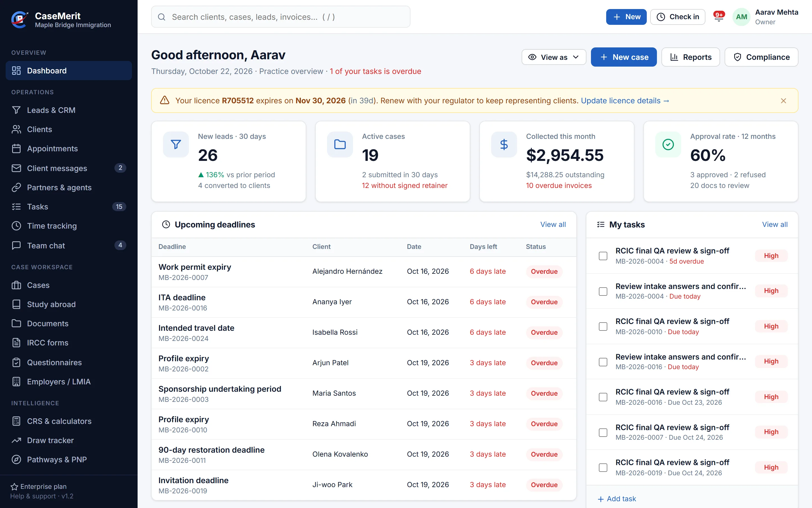The height and width of the screenshot is (508, 812).
Task: Click the Leads & CRM funnel icon
Action: [16, 110]
